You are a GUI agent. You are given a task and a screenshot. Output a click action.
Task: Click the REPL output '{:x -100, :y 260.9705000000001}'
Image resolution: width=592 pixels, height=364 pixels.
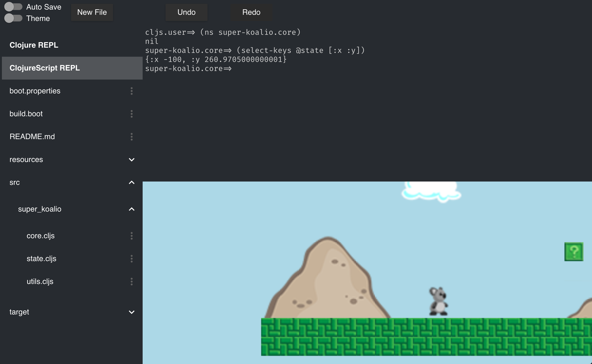coord(216,60)
